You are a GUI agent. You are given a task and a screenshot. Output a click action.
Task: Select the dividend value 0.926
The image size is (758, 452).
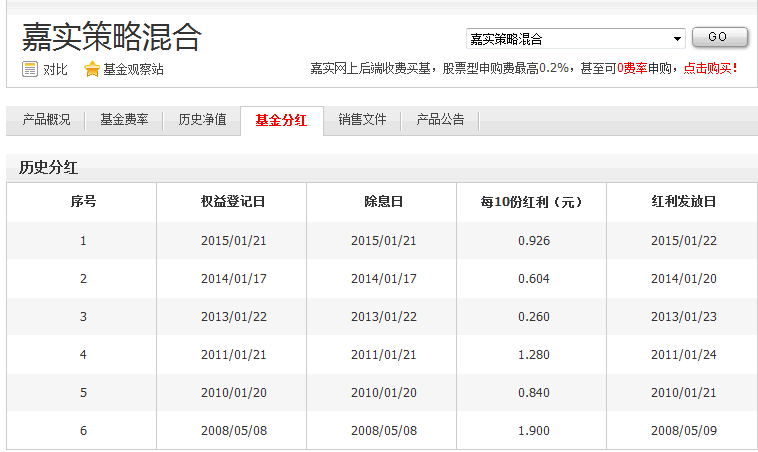coord(534,241)
